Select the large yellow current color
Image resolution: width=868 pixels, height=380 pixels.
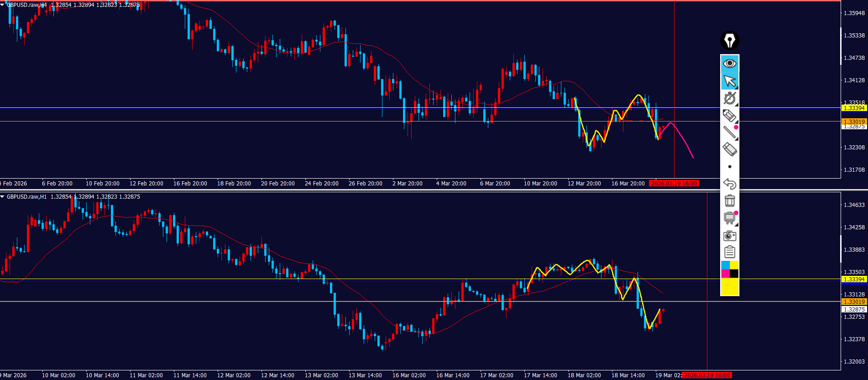(x=729, y=287)
